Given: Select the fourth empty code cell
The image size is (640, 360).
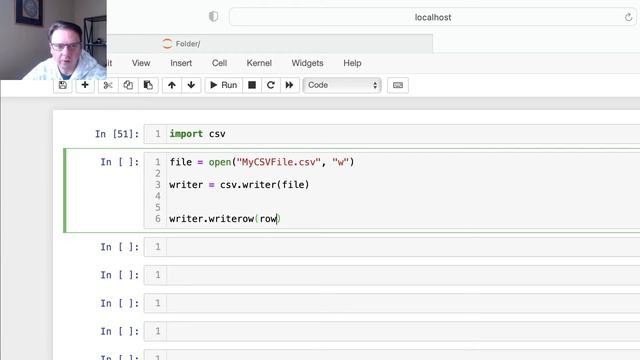Looking at the screenshot, I should coord(392,331).
